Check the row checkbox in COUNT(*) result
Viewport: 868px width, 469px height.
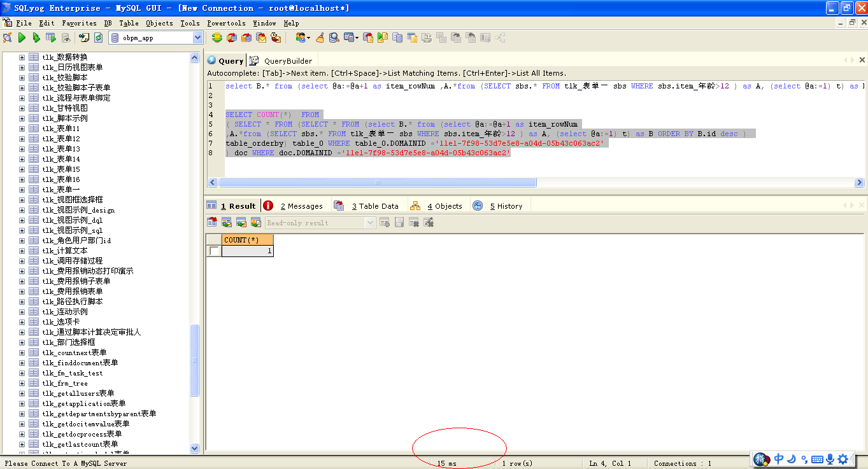214,251
